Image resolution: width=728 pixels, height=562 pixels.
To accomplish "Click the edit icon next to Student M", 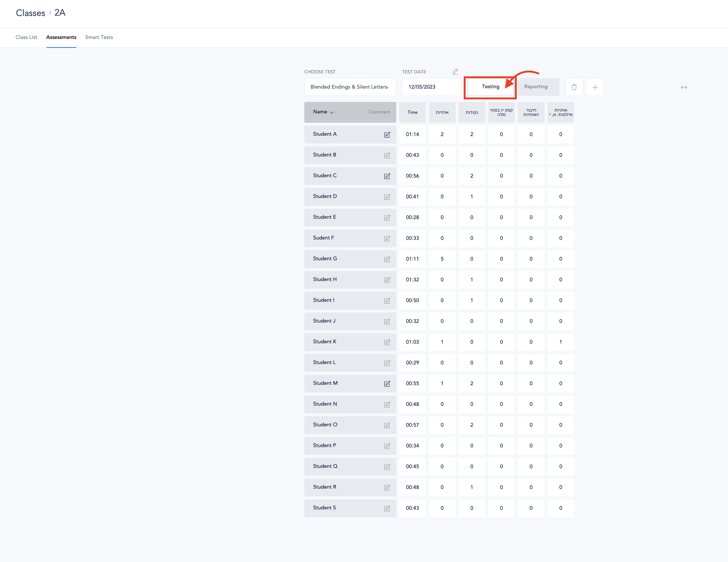I will pyautogui.click(x=387, y=384).
